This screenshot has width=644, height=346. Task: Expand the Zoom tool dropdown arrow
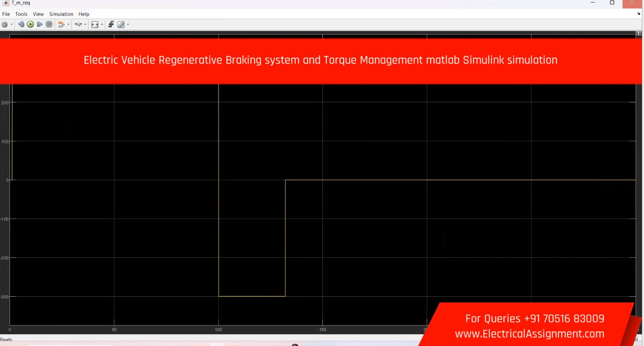85,24
